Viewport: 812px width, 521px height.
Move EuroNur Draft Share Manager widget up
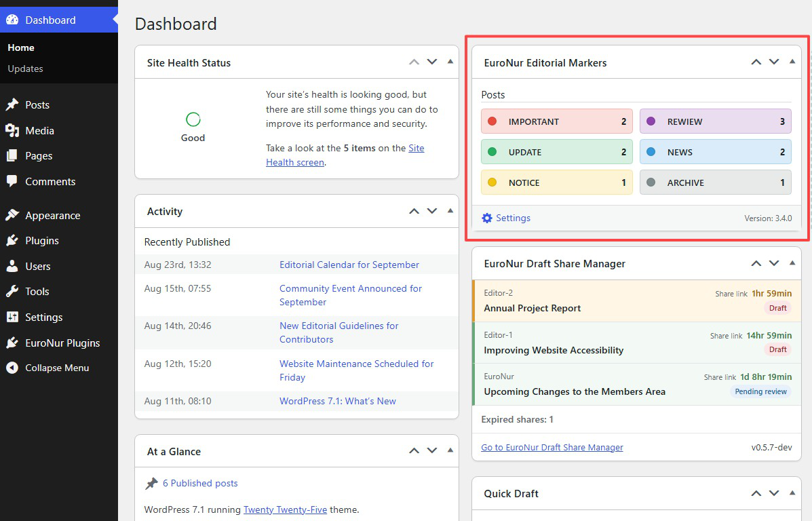pyautogui.click(x=756, y=263)
